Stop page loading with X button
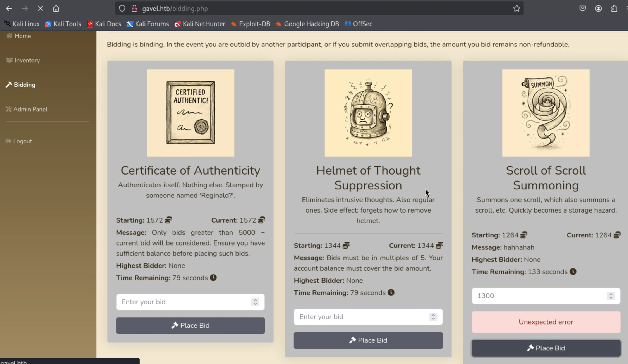 point(40,9)
